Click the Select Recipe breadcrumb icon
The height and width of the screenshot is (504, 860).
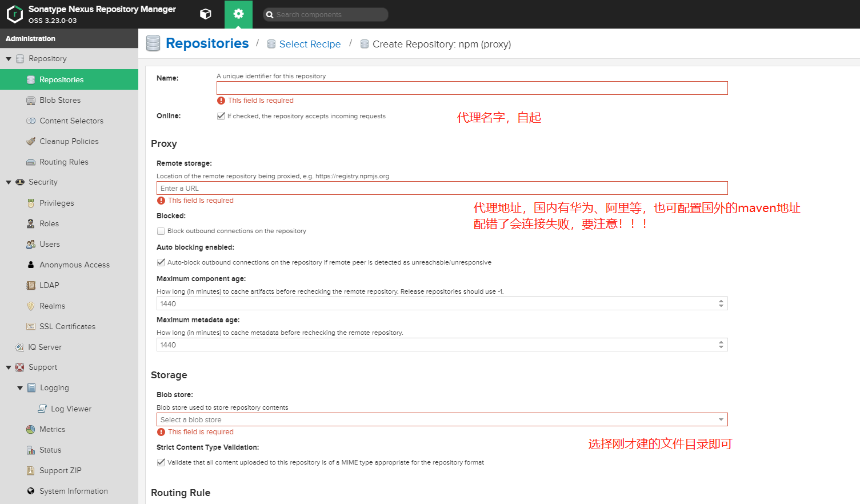tap(271, 44)
